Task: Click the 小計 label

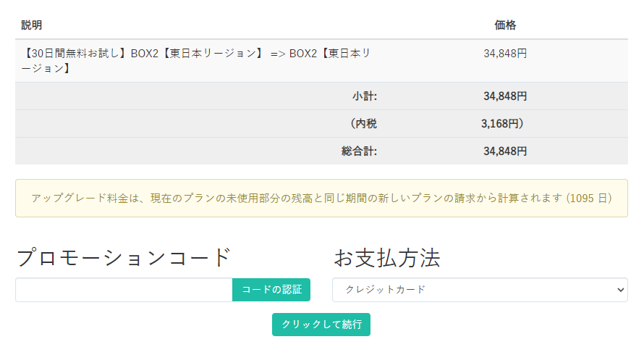Action: (365, 96)
